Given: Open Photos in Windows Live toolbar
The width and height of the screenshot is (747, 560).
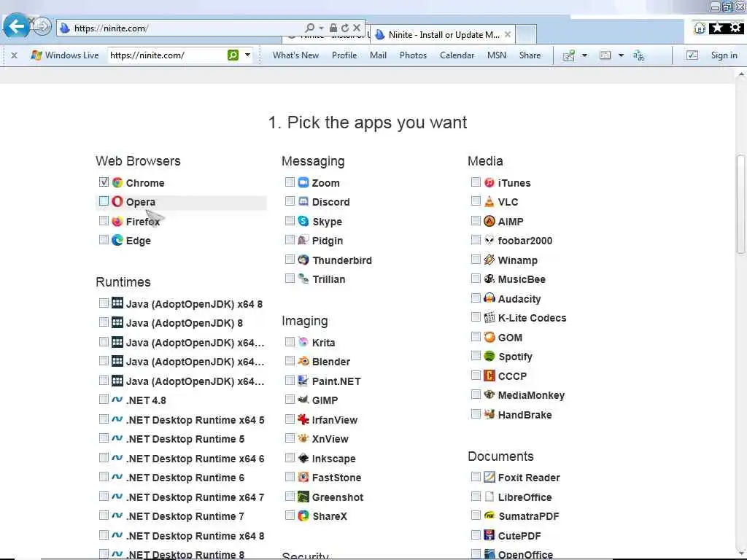Looking at the screenshot, I should 413,55.
